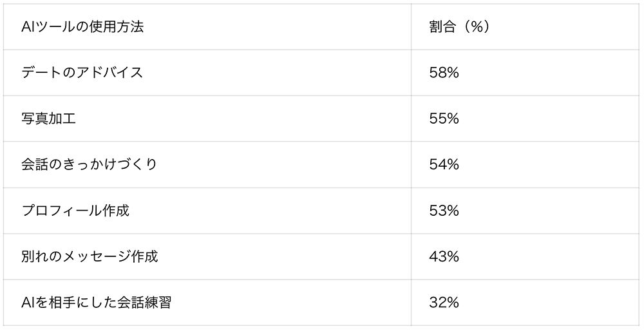The image size is (644, 333).
Task: Click the 53% value cell
Action: [444, 211]
